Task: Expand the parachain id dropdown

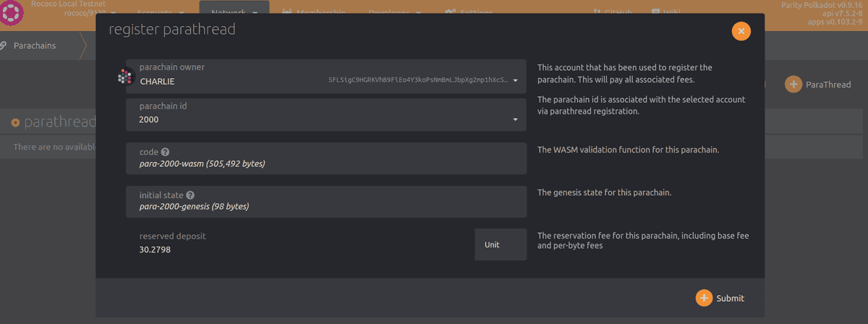Action: [516, 119]
